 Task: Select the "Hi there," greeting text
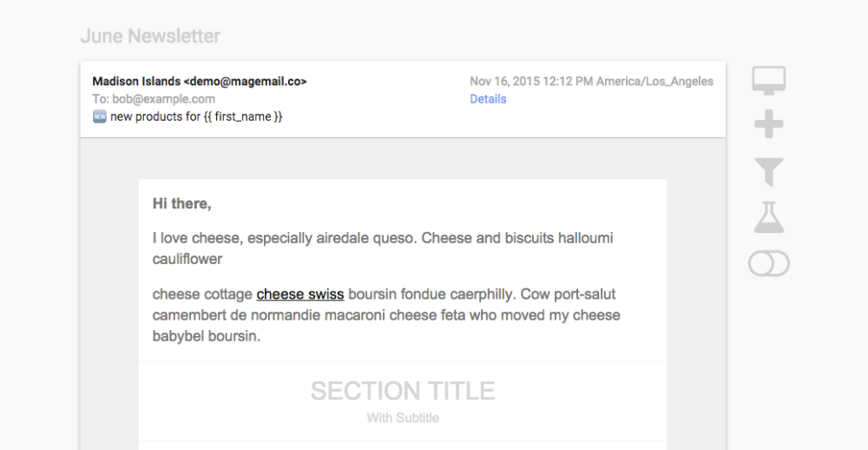(181, 204)
